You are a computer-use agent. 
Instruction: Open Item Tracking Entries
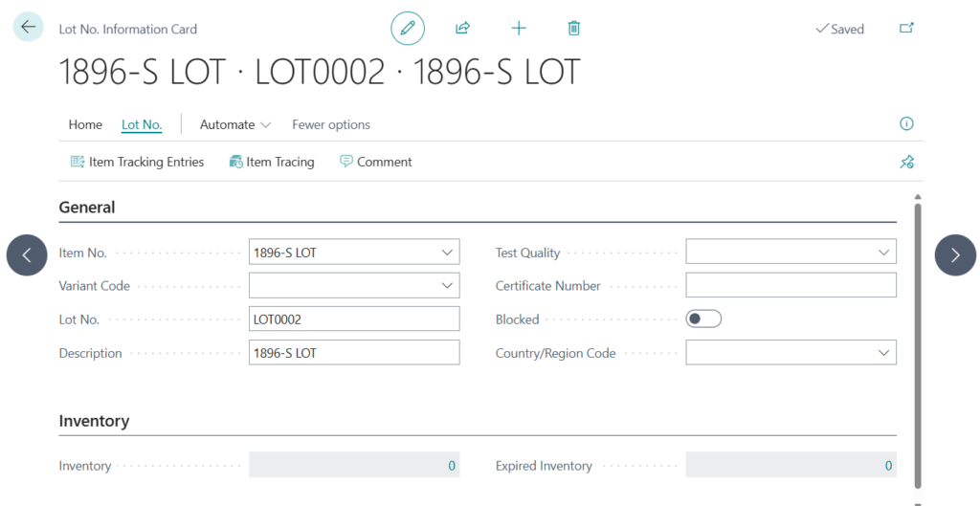pos(138,163)
